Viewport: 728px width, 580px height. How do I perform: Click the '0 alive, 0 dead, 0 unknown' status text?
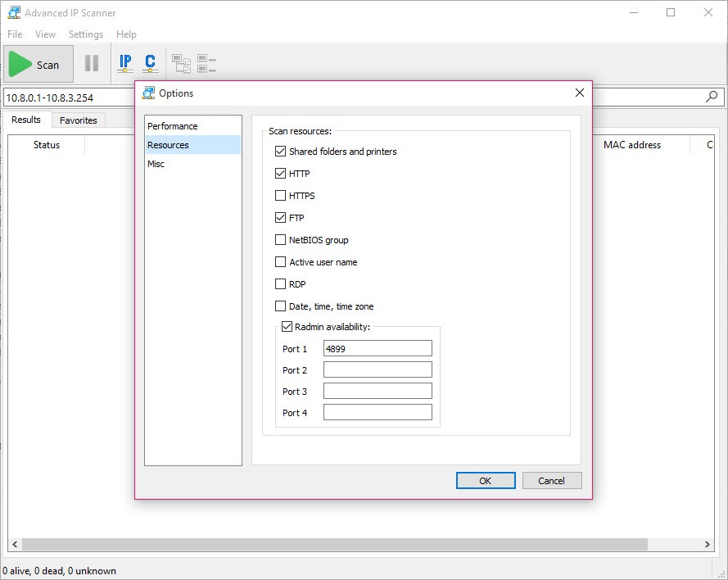click(x=59, y=571)
